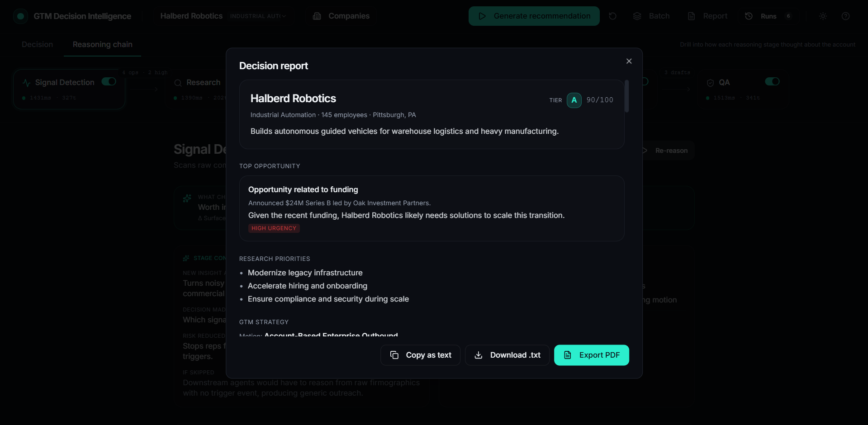868x425 pixels.
Task: Select the Reasoning chain tab
Action: 103,44
